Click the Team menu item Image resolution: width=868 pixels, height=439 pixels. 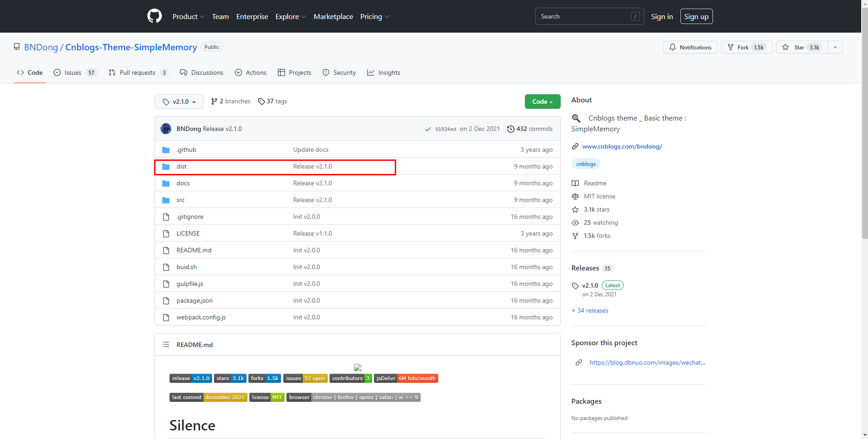tap(220, 16)
